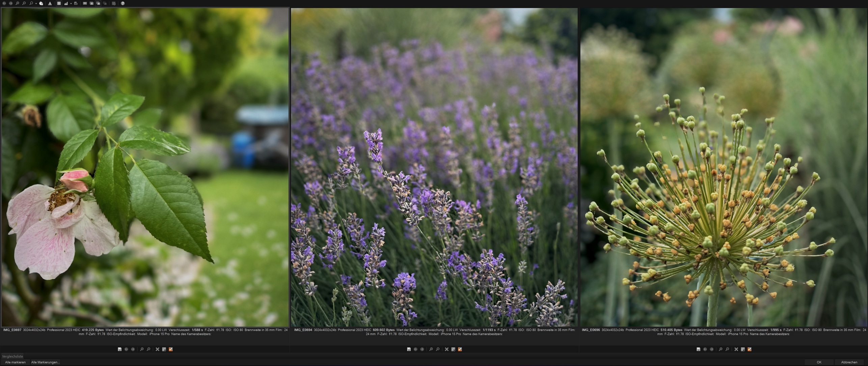Click the Abbrechen button
This screenshot has width=868, height=366.
point(849,362)
